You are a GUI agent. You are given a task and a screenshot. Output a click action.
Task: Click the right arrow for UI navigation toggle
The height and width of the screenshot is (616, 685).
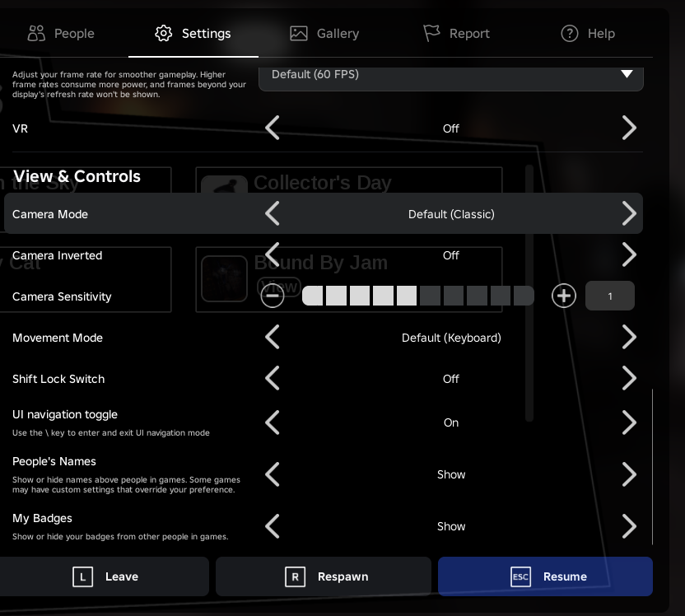tap(629, 422)
